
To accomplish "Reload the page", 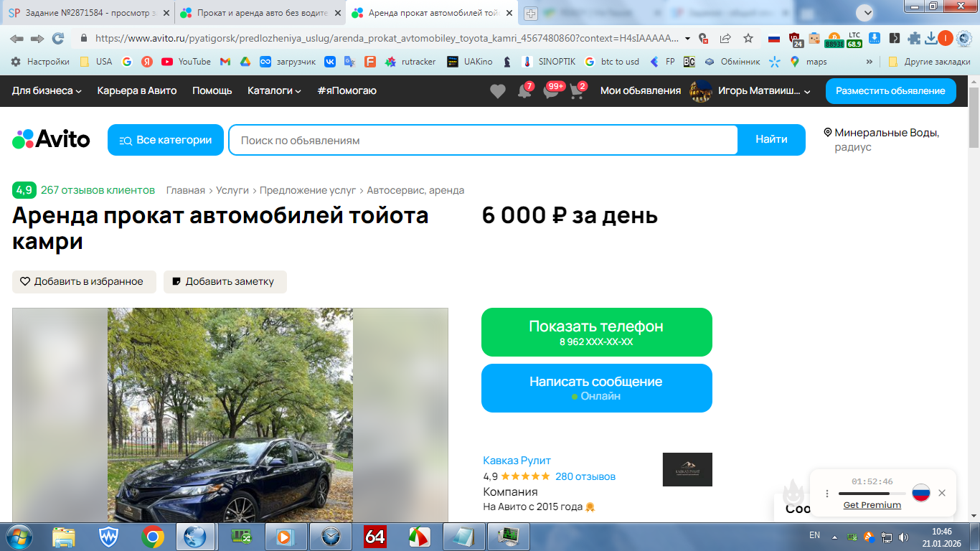I will pos(58,38).
